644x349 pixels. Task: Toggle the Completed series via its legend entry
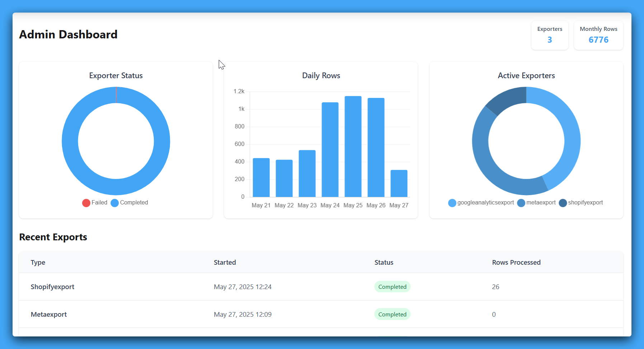point(134,203)
